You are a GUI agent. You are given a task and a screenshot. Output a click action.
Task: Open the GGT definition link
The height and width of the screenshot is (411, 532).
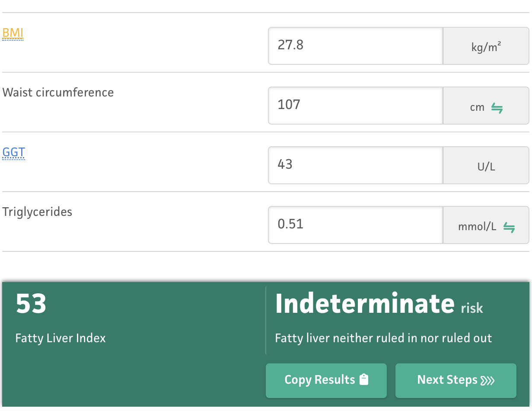tap(14, 153)
